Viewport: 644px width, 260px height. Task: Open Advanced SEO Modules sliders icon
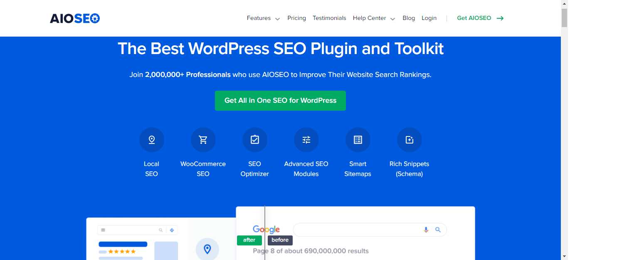pyautogui.click(x=306, y=140)
